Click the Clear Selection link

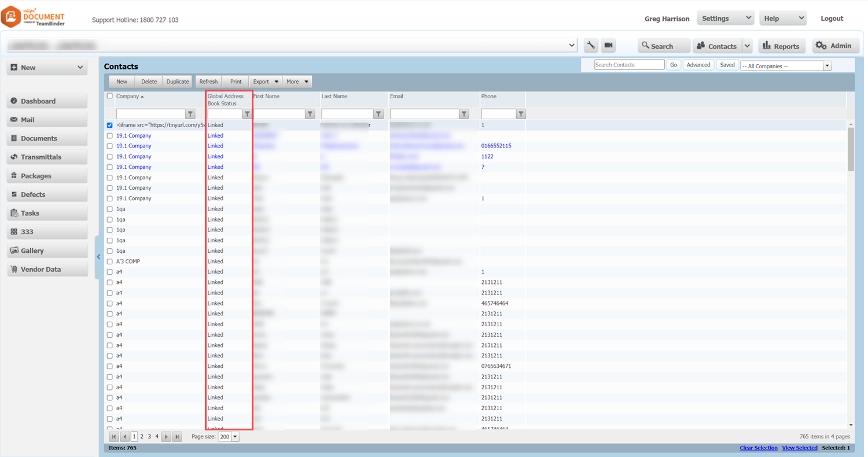pyautogui.click(x=758, y=448)
